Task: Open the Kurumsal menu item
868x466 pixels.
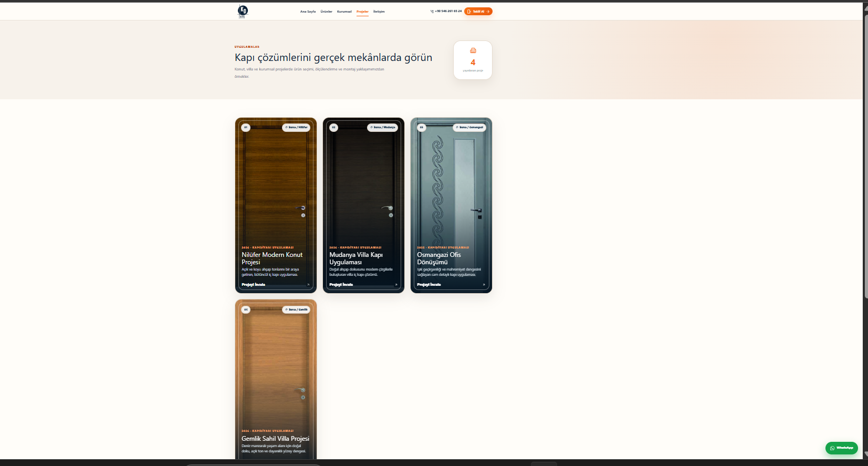Action: coord(344,12)
